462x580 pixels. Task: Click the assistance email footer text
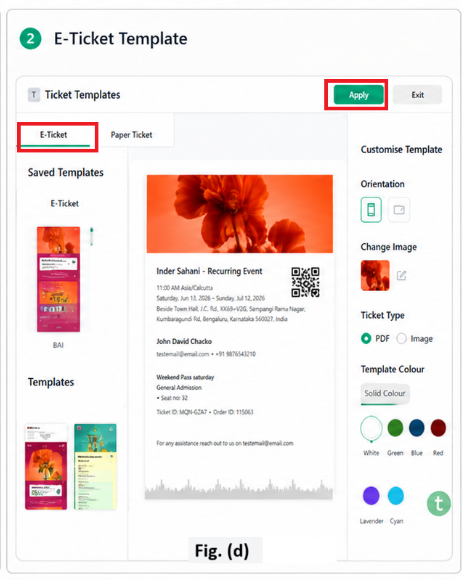pyautogui.click(x=225, y=443)
